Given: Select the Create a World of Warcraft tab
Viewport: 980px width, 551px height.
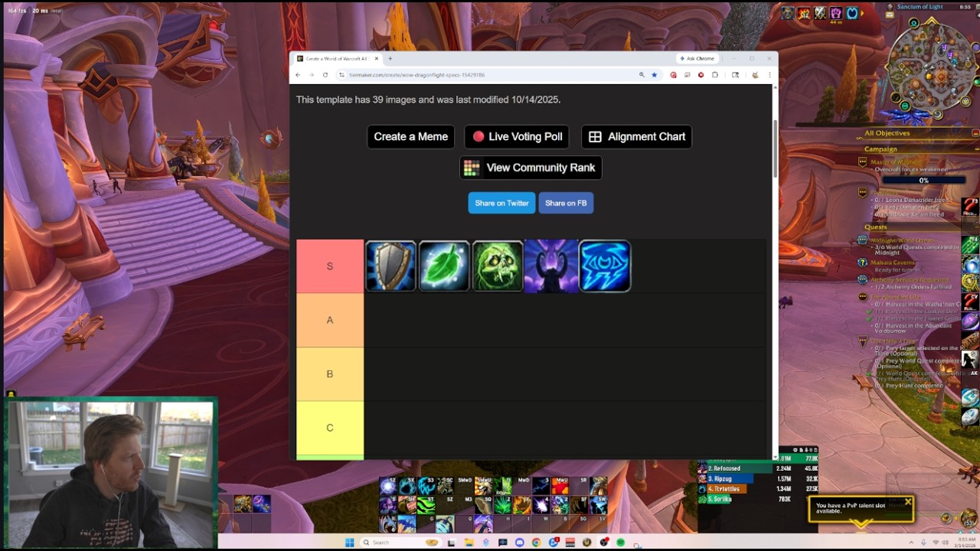Looking at the screenshot, I should click(337, 58).
